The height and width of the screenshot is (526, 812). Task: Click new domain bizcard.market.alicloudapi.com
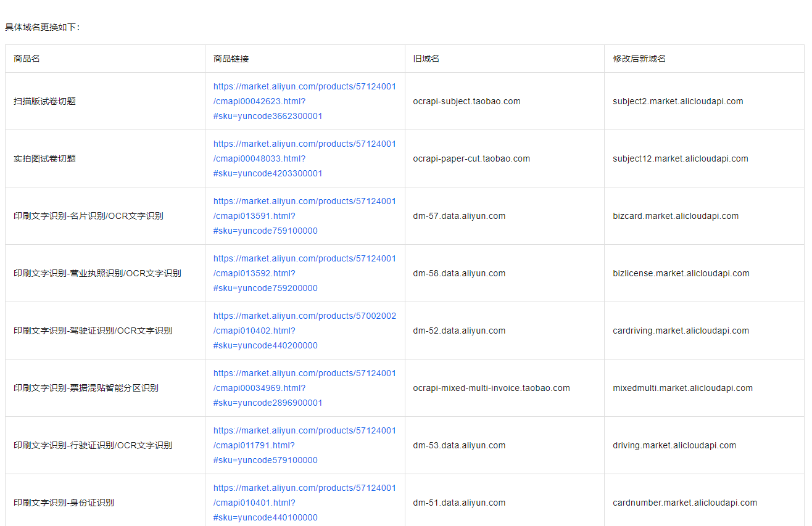click(676, 216)
